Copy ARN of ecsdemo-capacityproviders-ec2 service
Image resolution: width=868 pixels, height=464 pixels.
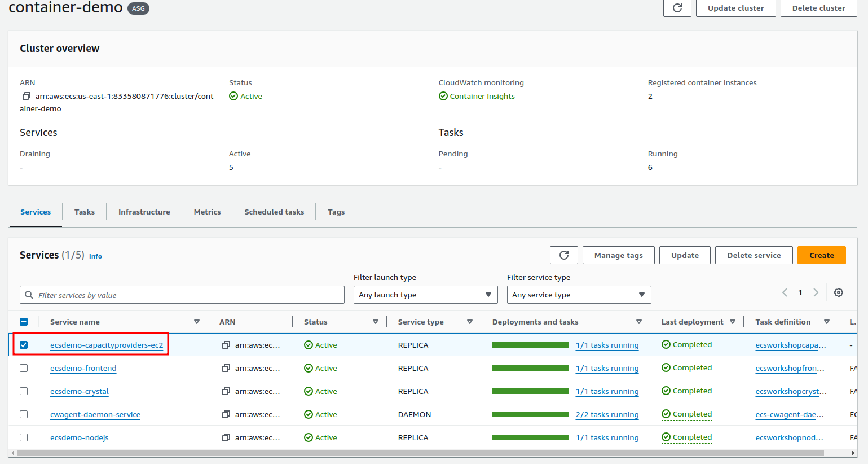point(226,345)
